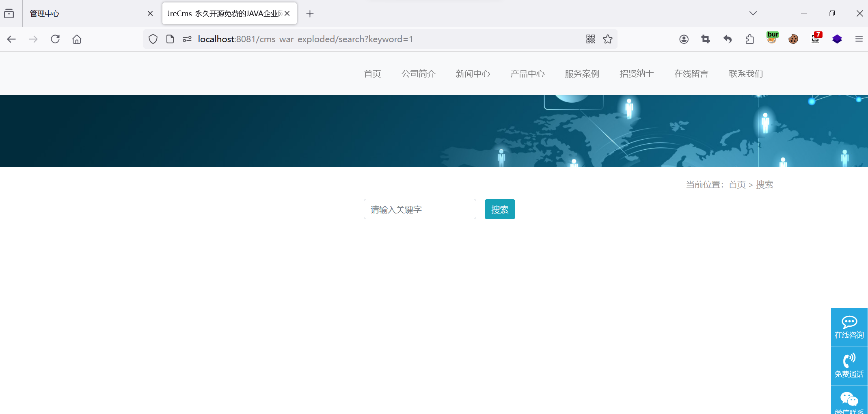
Task: Click the browser forward arrow
Action: (33, 39)
